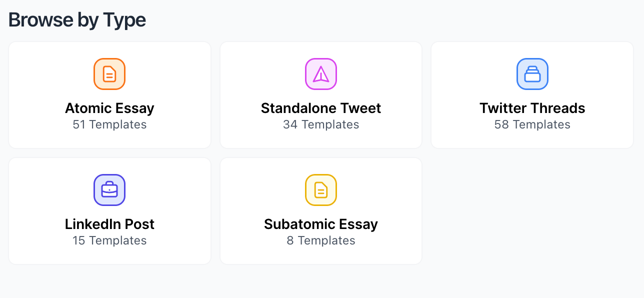Open the Atomic Essay template category
644x298 pixels.
pyautogui.click(x=109, y=94)
